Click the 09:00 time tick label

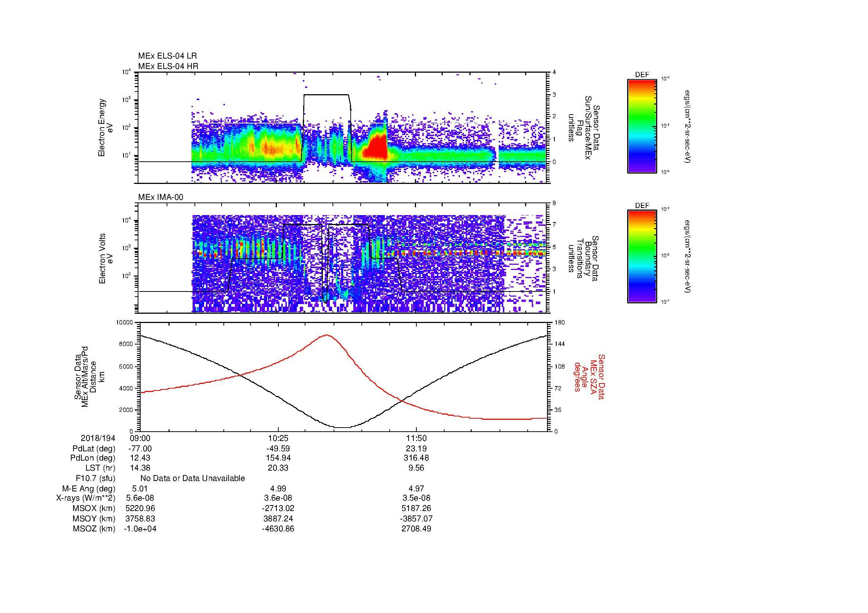coord(140,438)
